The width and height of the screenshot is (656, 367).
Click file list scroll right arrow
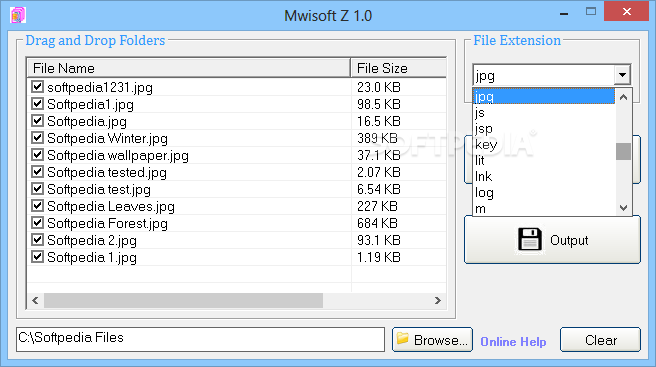click(x=438, y=300)
